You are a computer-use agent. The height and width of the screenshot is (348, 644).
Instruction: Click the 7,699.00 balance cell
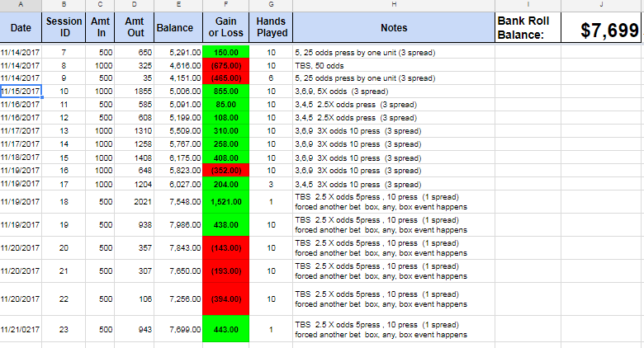click(178, 330)
